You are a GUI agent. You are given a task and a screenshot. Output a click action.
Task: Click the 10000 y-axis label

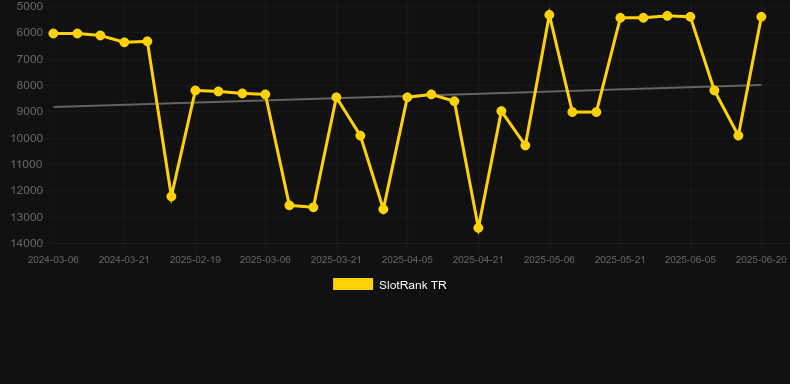point(28,138)
